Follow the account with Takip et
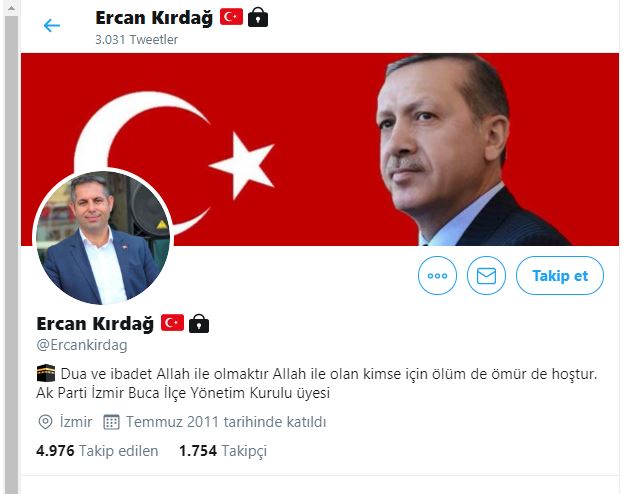This screenshot has height=494, width=631. (560, 276)
